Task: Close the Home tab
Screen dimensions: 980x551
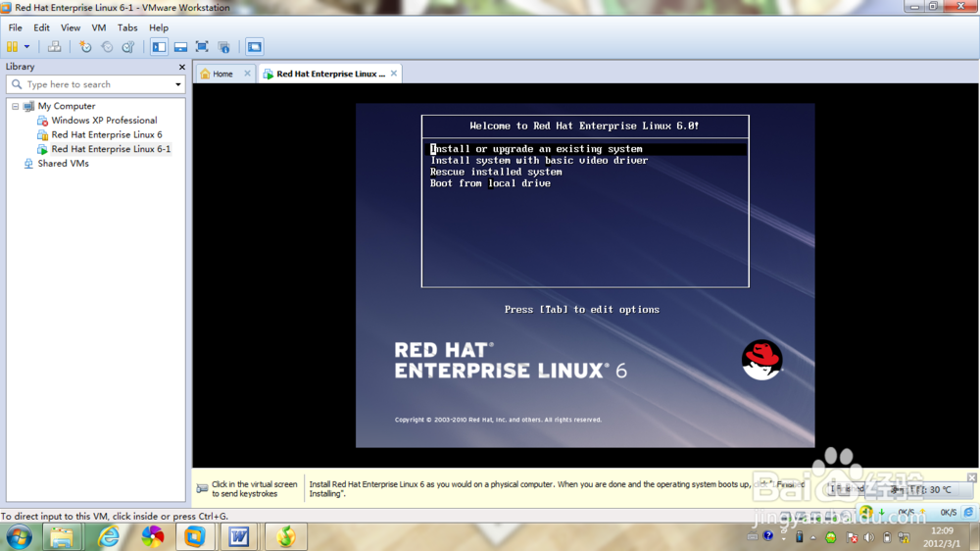Action: coord(248,74)
